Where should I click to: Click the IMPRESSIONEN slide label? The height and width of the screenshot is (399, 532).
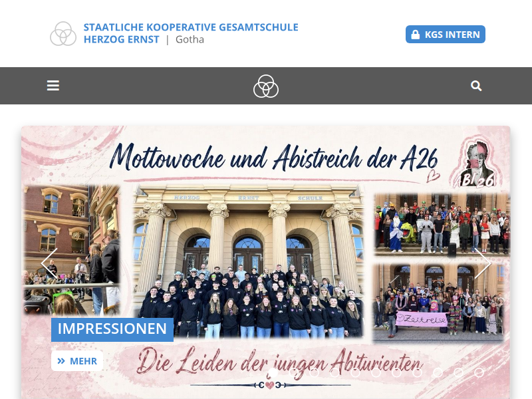(x=112, y=329)
